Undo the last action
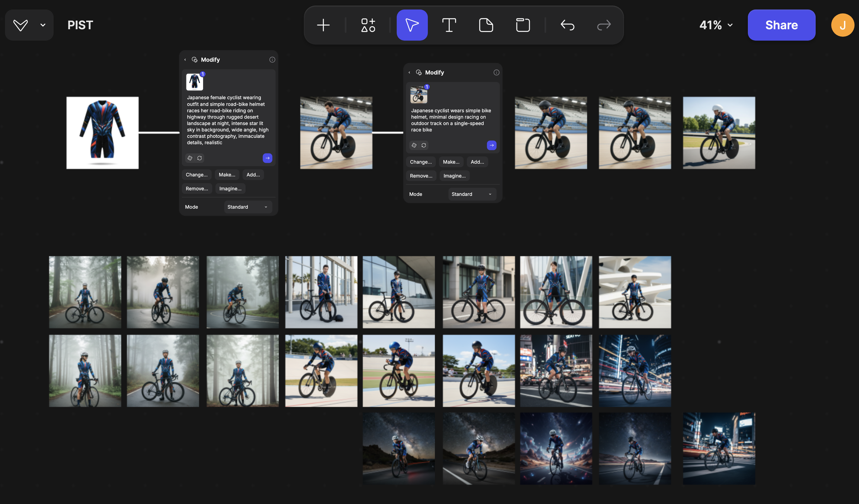 pos(568,25)
